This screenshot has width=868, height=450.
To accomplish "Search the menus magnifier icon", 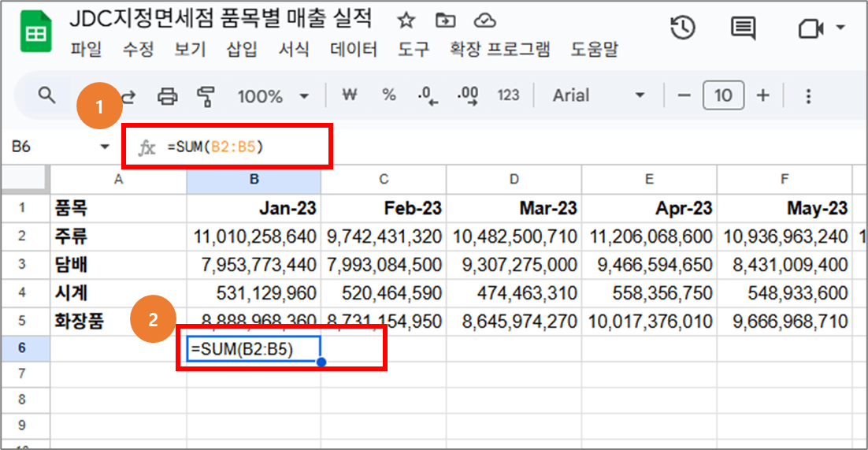I will tap(47, 96).
